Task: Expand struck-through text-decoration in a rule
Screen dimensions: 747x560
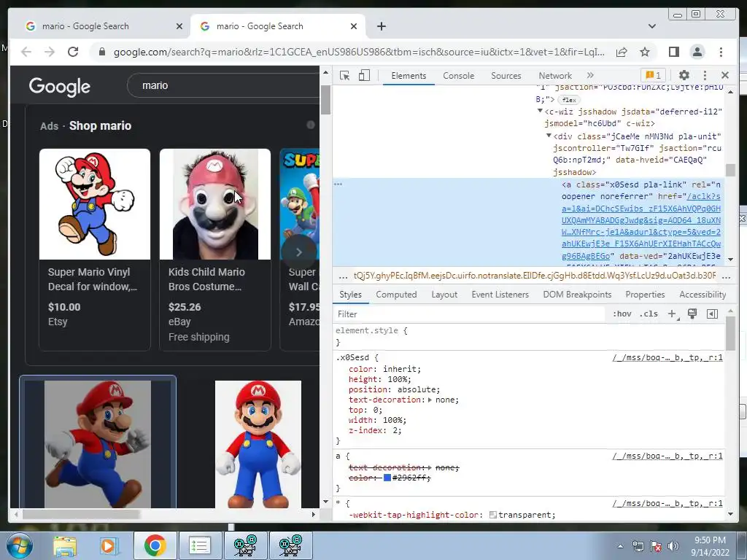Action: click(430, 467)
